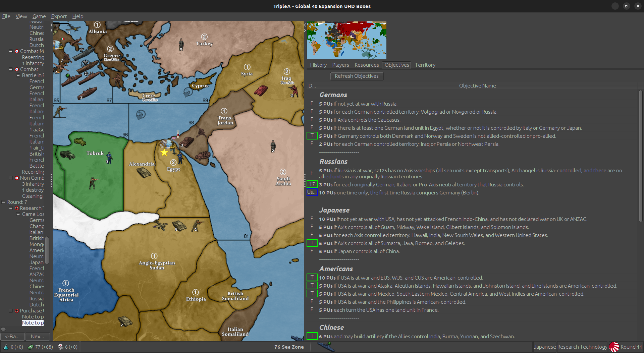
Task: Switch to the Resources tab
Action: (x=367, y=65)
